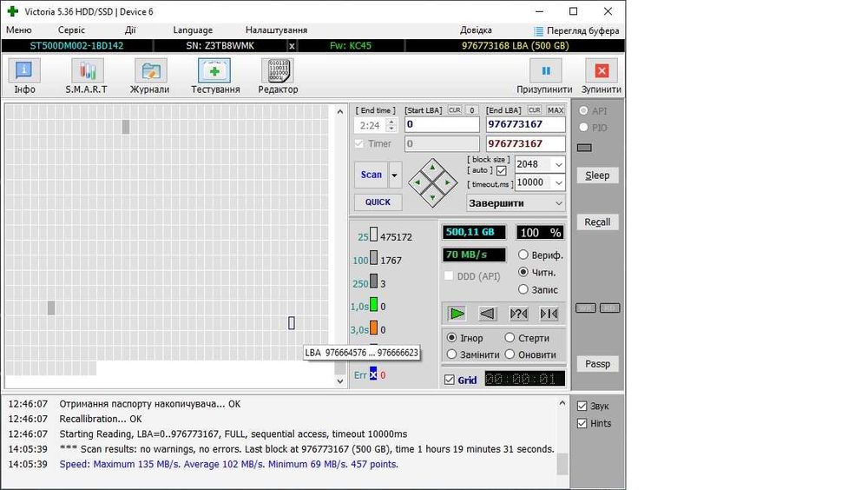The image size is (868, 490).
Task: Click CUR button next to End LBA
Action: 534,109
